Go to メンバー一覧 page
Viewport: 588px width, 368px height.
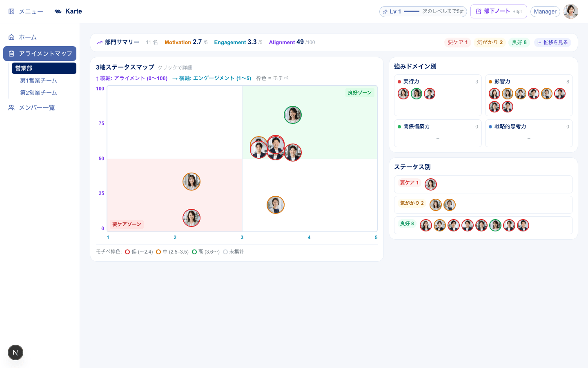[x=40, y=108]
